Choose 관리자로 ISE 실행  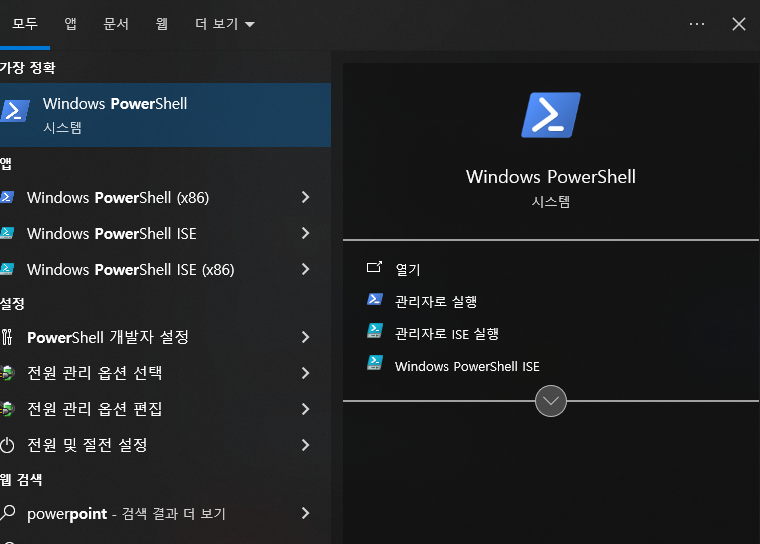(x=446, y=334)
